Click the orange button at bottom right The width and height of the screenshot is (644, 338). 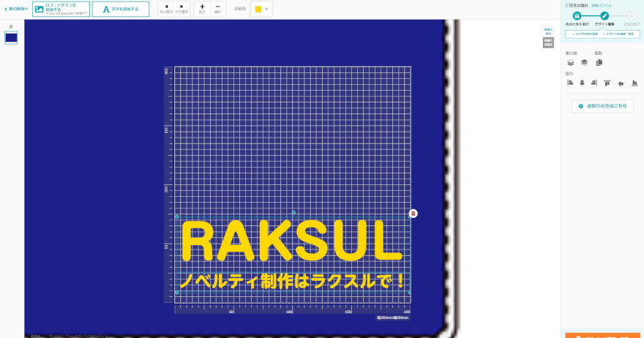602,336
